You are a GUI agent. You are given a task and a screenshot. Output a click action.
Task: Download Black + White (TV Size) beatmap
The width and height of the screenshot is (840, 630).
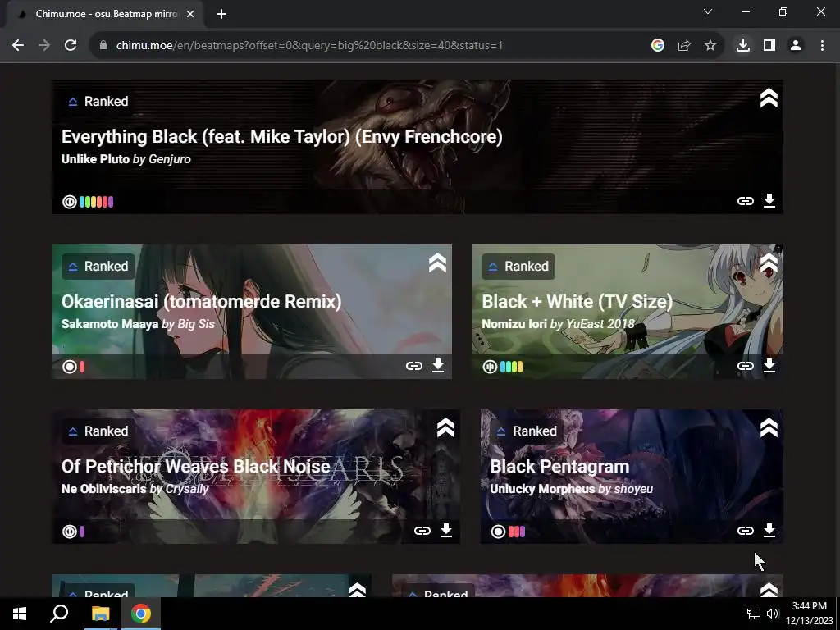coord(769,365)
